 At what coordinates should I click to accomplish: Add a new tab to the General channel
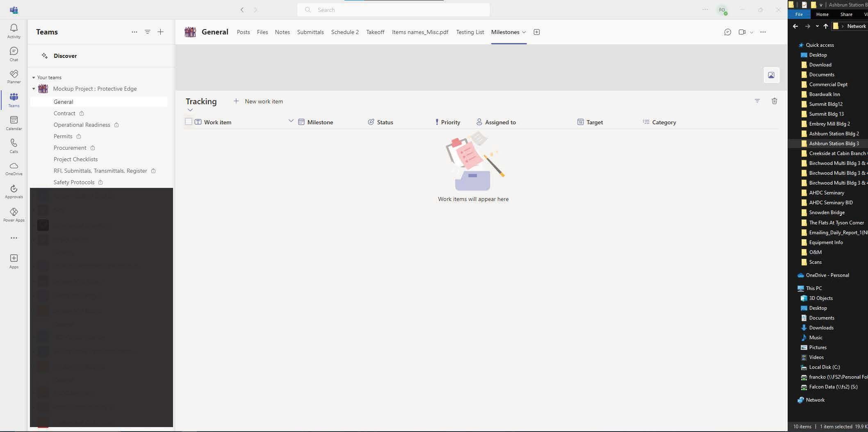pos(537,32)
